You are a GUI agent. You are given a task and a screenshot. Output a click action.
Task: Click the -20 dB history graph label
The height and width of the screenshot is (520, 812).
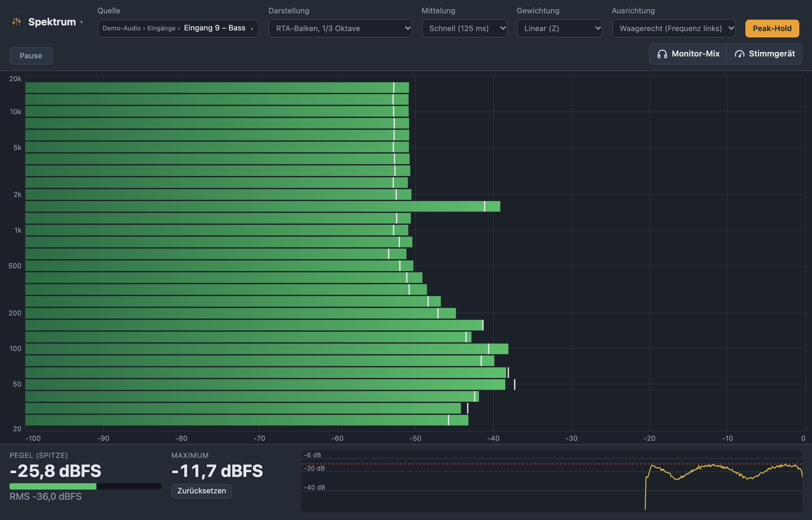(314, 468)
